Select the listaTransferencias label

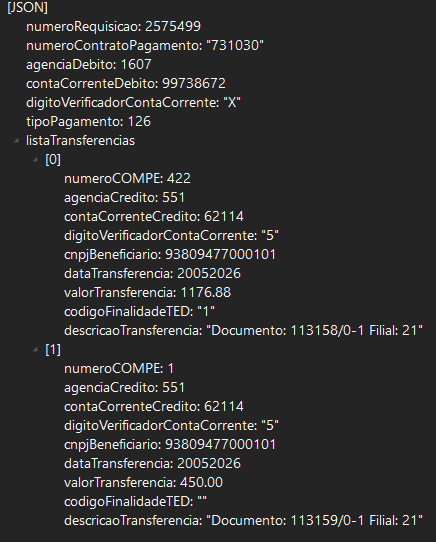(80, 141)
